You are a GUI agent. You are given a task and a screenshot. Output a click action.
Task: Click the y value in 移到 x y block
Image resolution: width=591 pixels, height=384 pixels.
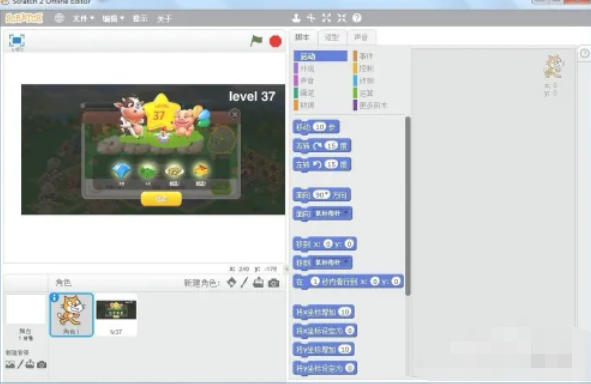349,244
